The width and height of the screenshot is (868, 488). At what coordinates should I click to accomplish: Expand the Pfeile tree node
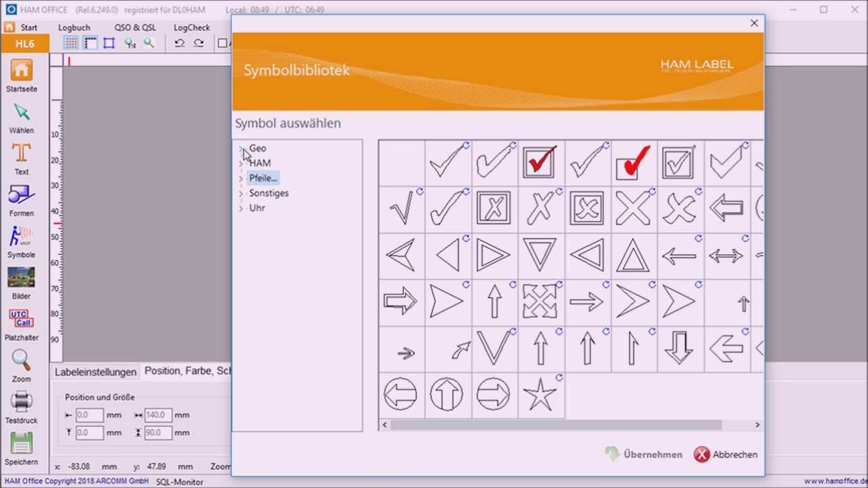[x=241, y=178]
